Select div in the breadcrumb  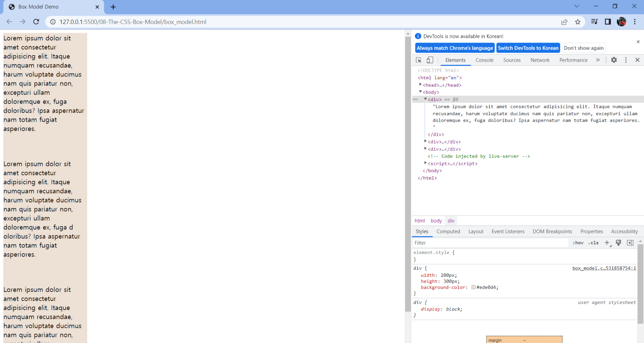[x=451, y=221]
